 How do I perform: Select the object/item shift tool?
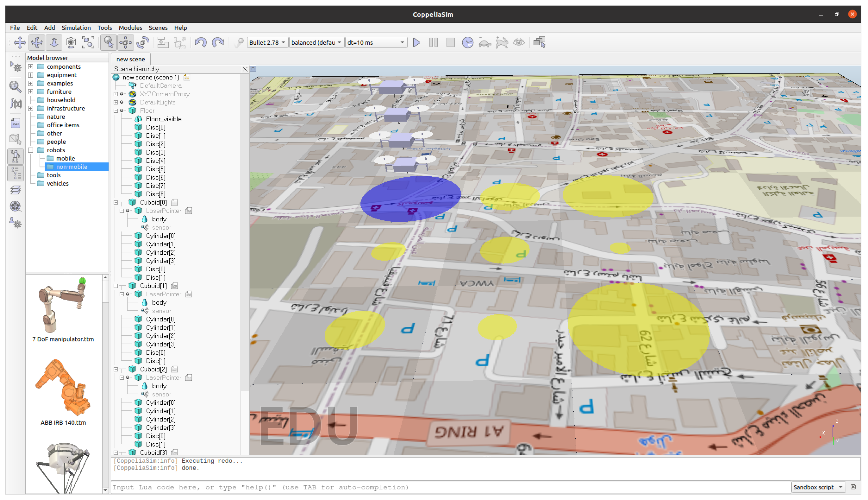(126, 43)
